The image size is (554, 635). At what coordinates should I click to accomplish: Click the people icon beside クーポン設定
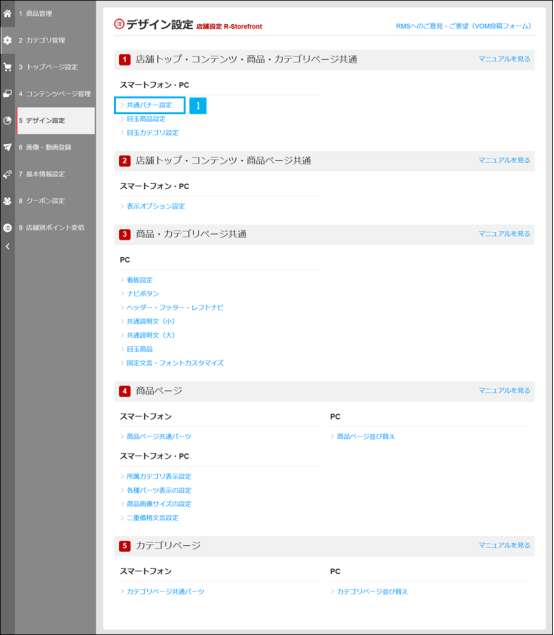coord(7,200)
